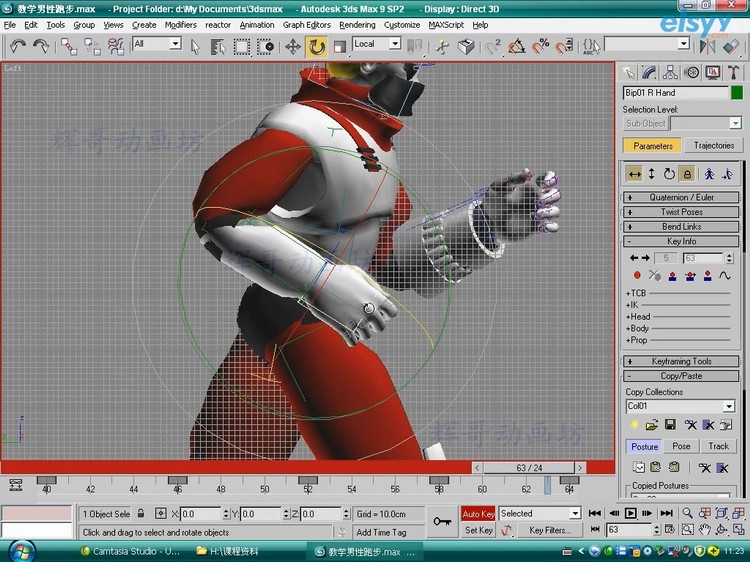
Task: Activate the Select and Rotate tool
Action: 316,46
